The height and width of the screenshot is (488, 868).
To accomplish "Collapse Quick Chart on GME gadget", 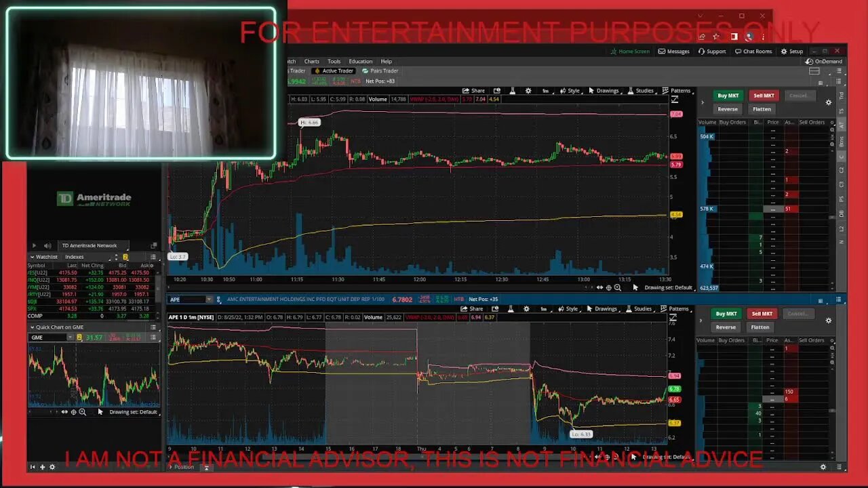I will pos(32,327).
